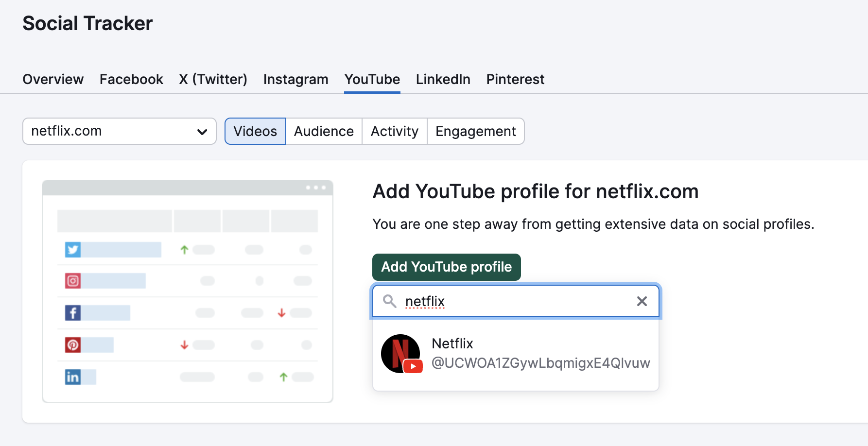Click the LinkedIn icon in the preview illustration

tap(73, 377)
